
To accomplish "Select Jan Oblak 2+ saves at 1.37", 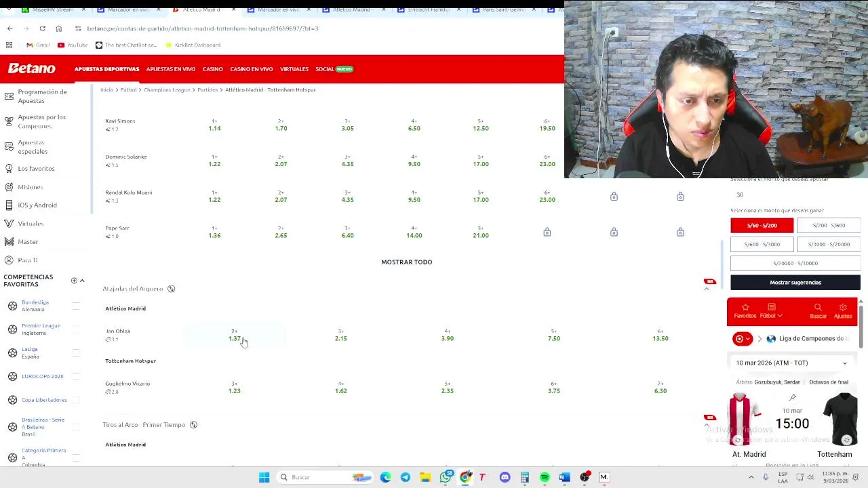I will pos(234,335).
